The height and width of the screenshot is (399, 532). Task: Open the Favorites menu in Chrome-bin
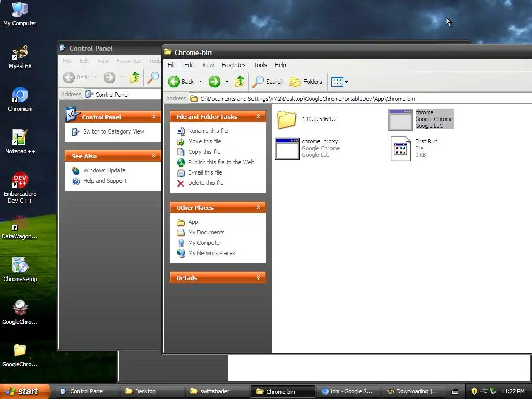(x=233, y=65)
